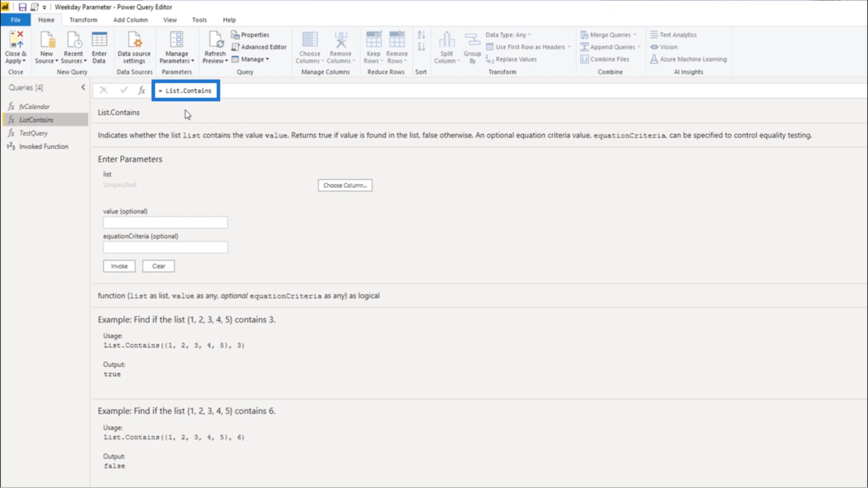The width and height of the screenshot is (868, 488).
Task: Expand the Refresh Preview dropdown arrow
Action: click(x=226, y=61)
